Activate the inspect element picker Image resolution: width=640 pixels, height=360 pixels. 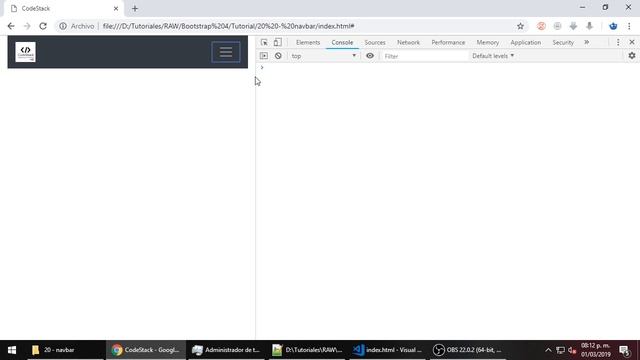point(264,42)
